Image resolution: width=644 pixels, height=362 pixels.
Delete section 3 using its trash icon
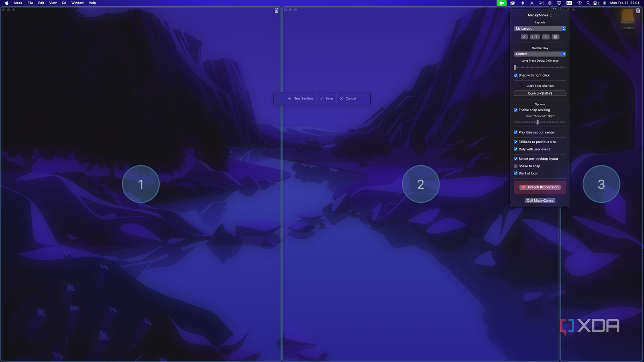pos(638,11)
